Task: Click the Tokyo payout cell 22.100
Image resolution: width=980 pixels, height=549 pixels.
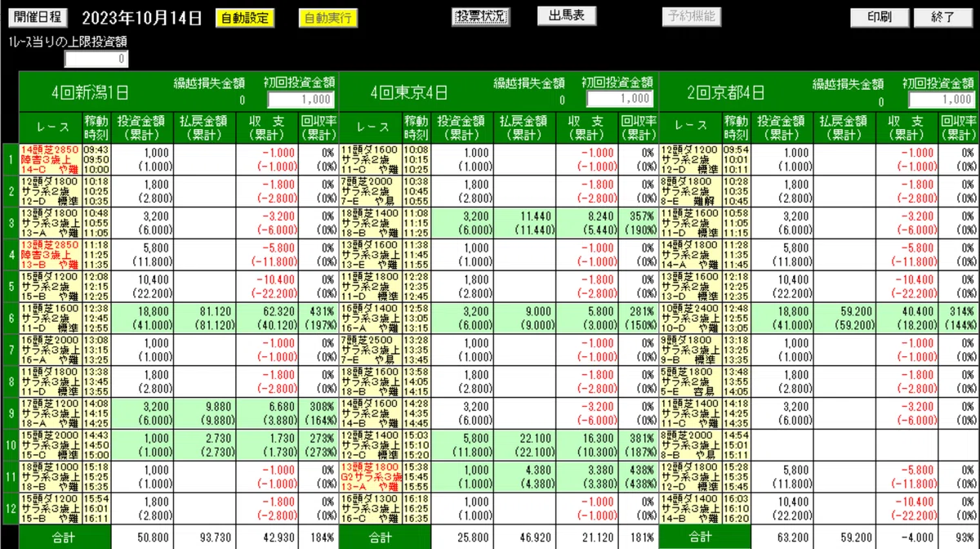Action: pos(523,444)
